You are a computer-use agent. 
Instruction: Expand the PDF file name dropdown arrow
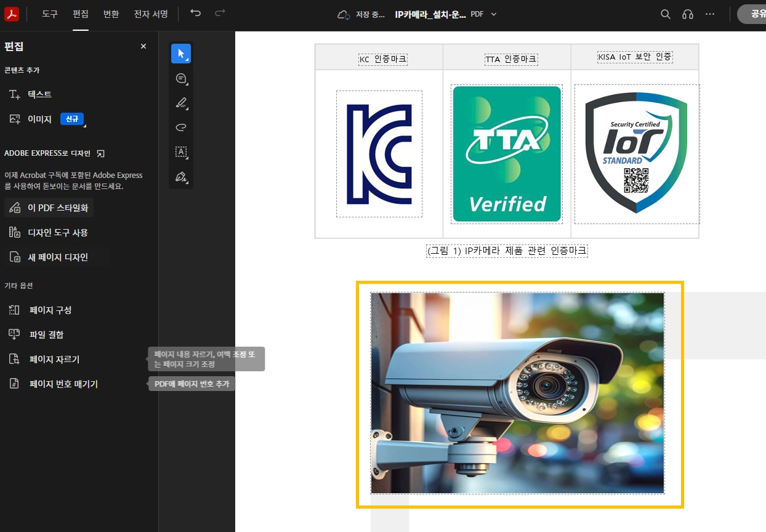coord(493,14)
